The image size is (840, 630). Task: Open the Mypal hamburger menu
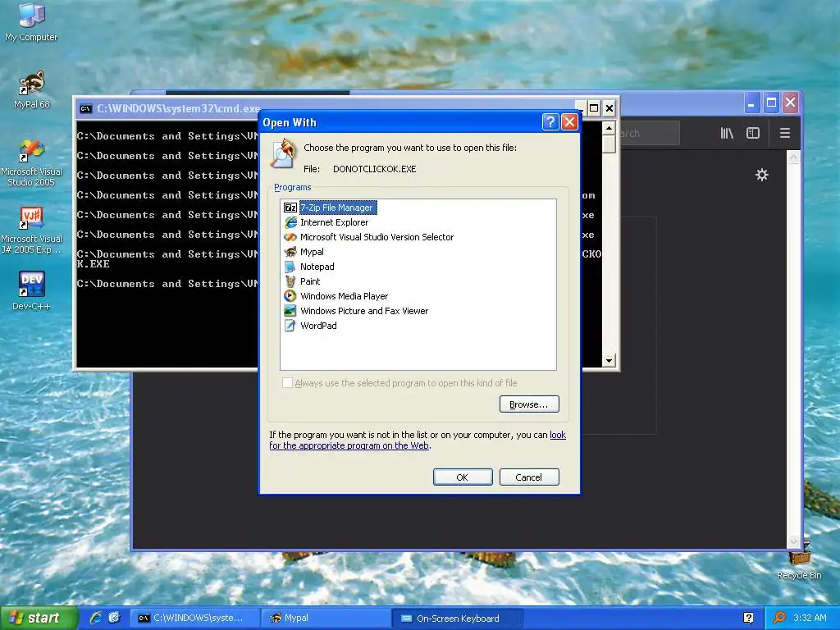coord(785,133)
